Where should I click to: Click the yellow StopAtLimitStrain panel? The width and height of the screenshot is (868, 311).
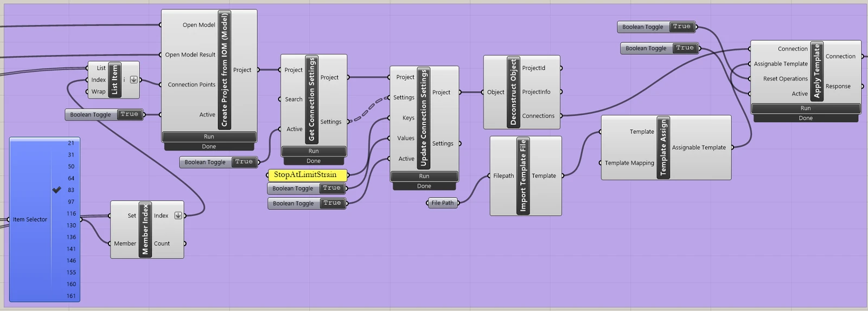coord(307,175)
